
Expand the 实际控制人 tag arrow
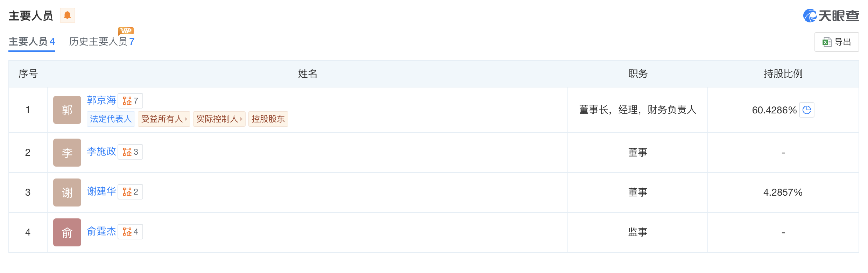coord(241,119)
